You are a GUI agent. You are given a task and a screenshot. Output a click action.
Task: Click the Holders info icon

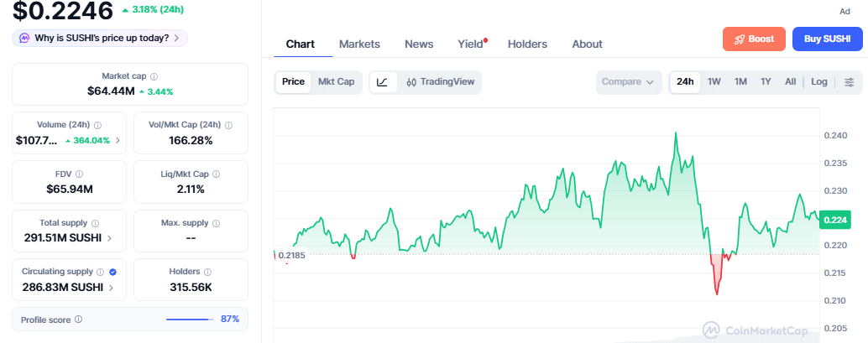[207, 272]
